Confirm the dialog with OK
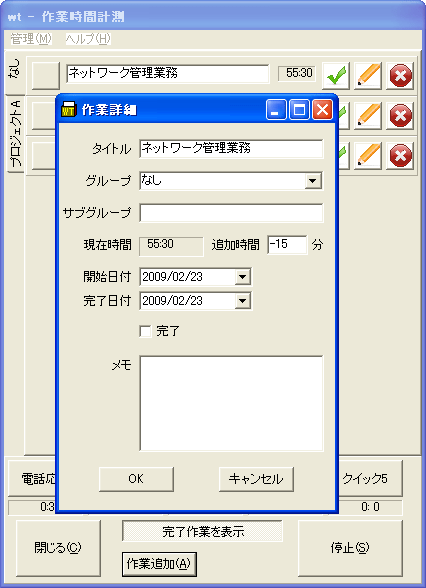426x588 pixels. [136, 479]
